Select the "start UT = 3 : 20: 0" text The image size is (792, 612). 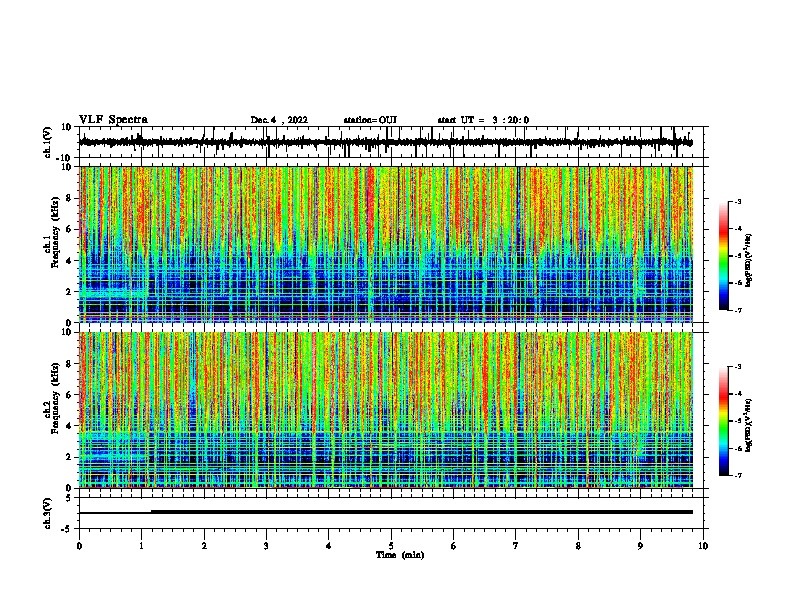pyautogui.click(x=483, y=120)
